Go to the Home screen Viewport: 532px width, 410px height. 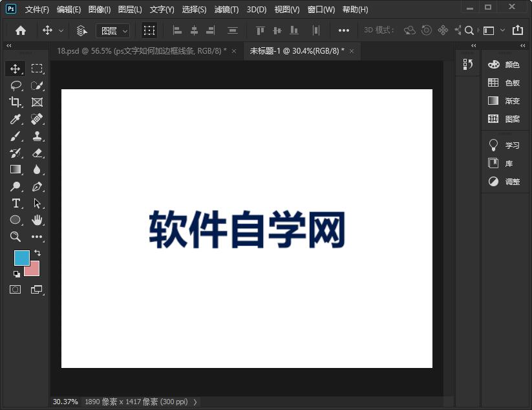(x=21, y=30)
